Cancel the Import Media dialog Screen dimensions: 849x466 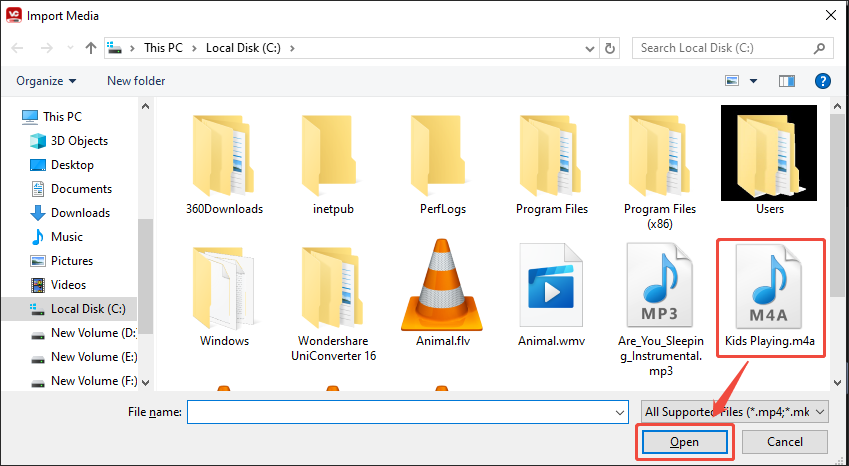click(x=785, y=442)
